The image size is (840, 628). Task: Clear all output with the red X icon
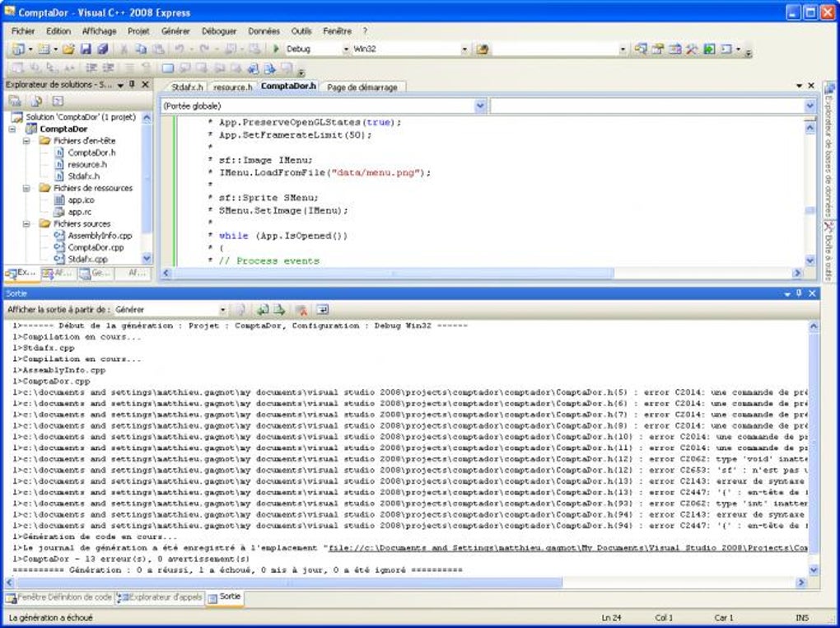[x=301, y=309]
